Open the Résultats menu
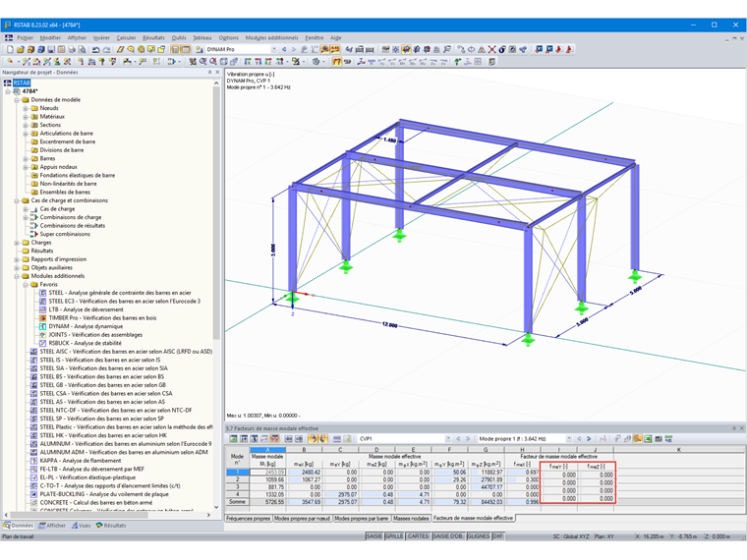Viewport: 747px width, 560px height. [x=153, y=37]
